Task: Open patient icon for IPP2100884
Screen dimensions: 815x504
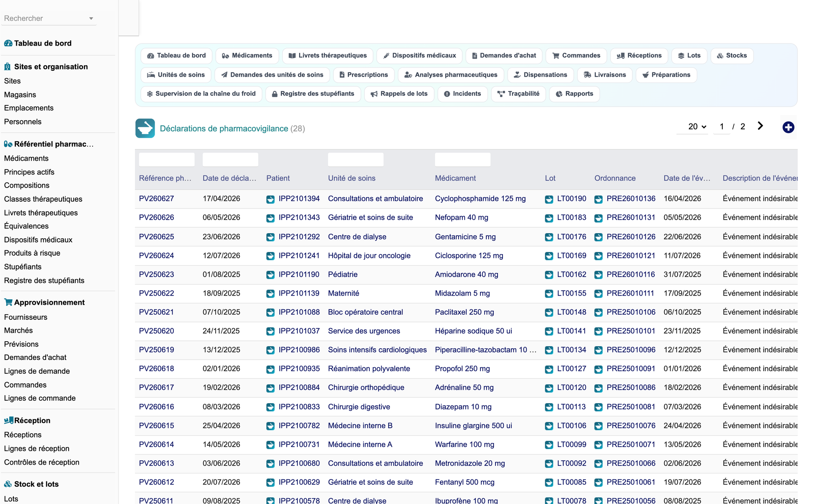Action: pos(271,388)
